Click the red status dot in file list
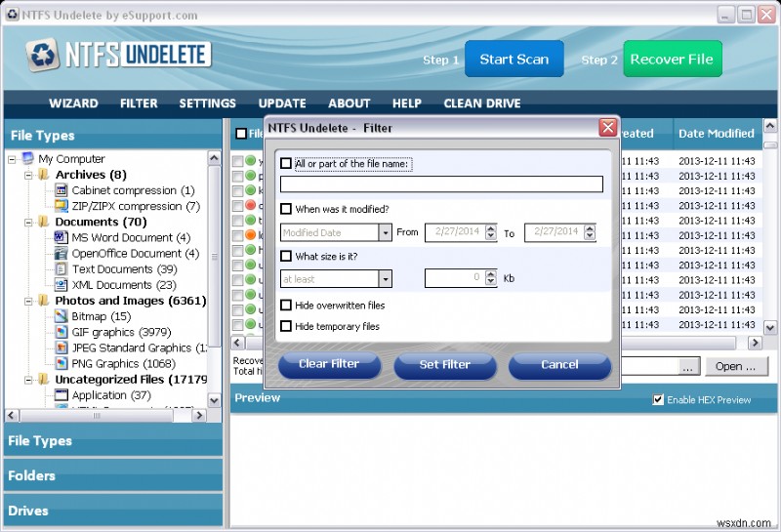 point(251,205)
